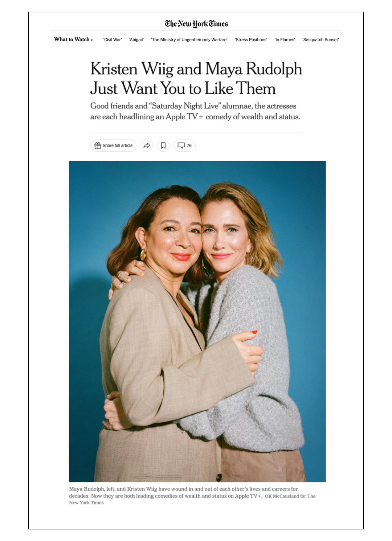
Task: Open 'The Ministry of Ungentlemanly Warfare' link
Action: 189,40
